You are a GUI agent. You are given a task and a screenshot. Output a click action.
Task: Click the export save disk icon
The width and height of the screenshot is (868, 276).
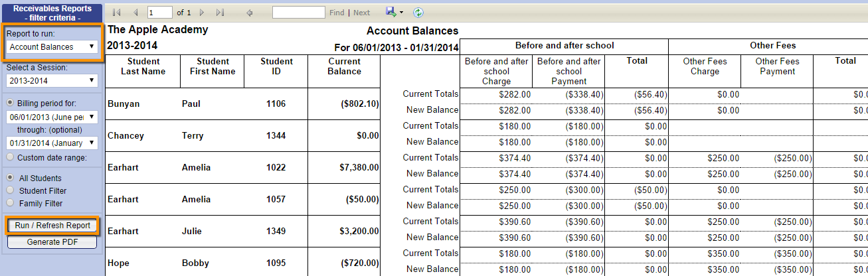tap(391, 12)
